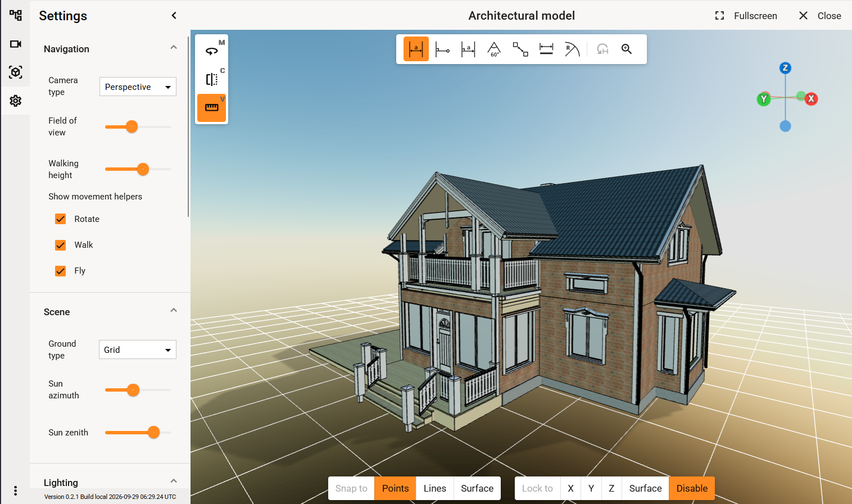Enable snap to Points
This screenshot has width=852, height=504.
coord(395,488)
